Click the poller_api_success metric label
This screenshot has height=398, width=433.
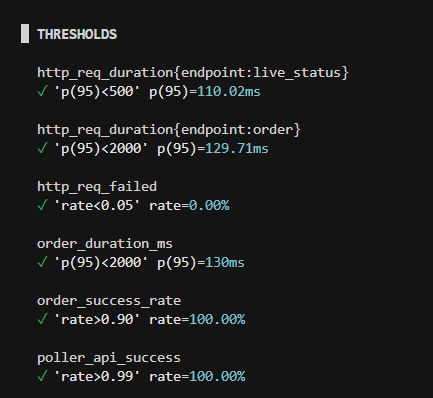109,358
